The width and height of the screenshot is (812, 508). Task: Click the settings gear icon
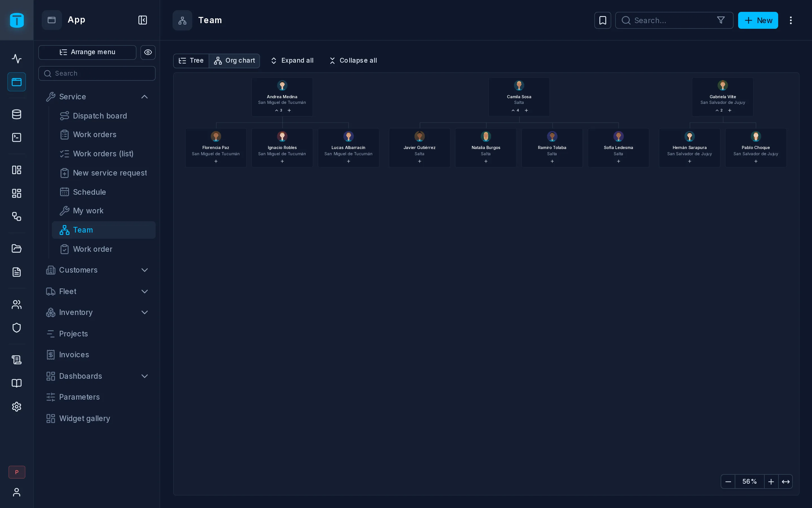tap(16, 406)
